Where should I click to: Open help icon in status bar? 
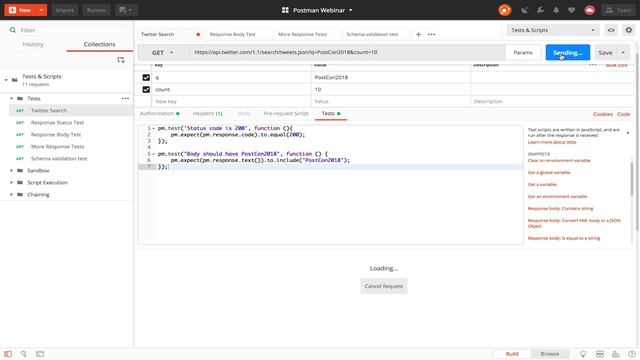pos(631,354)
